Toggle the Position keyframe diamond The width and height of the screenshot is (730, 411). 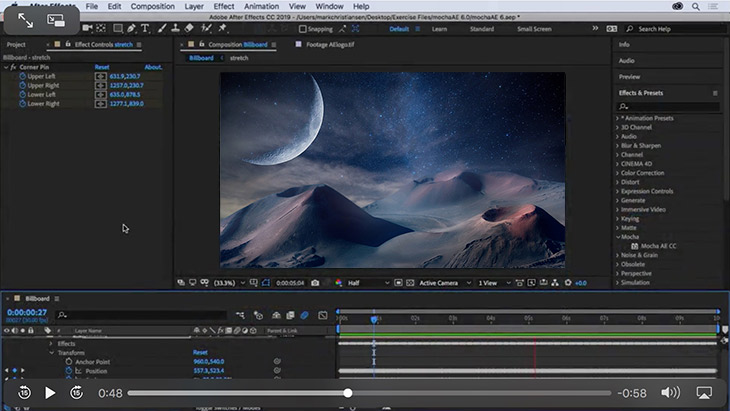pyautogui.click(x=14, y=371)
